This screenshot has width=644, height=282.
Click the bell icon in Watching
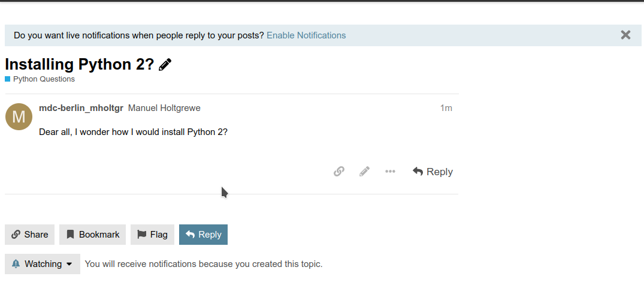point(16,264)
